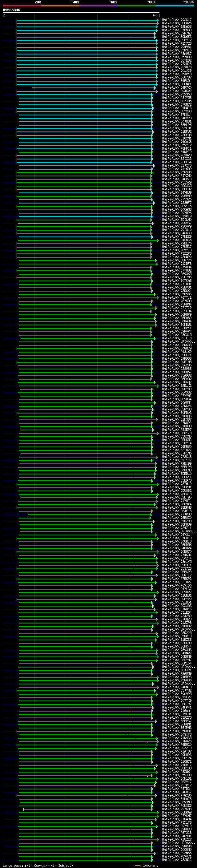Select label UniRef100_Q4CAX8
The height and width of the screenshot is (868, 197).
click(x=177, y=142)
